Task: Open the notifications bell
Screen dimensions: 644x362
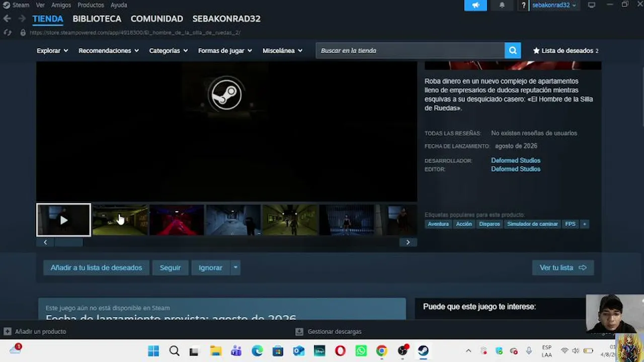Action: [x=502, y=5]
